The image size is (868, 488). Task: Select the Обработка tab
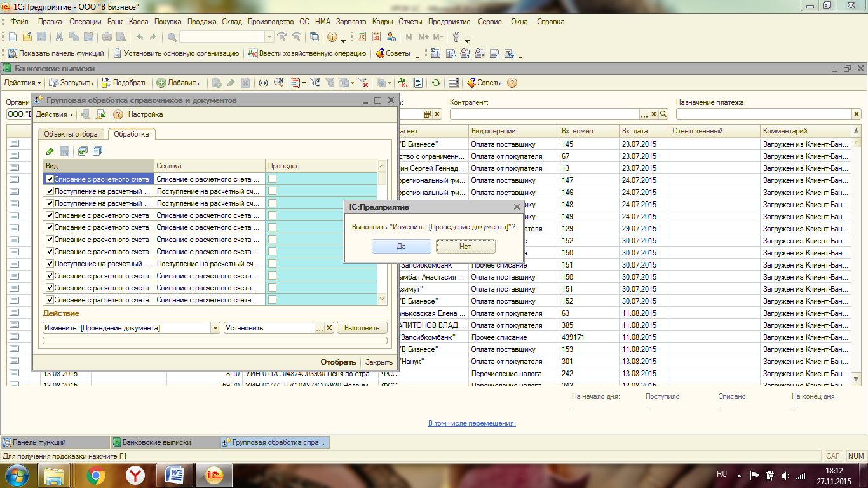(132, 134)
